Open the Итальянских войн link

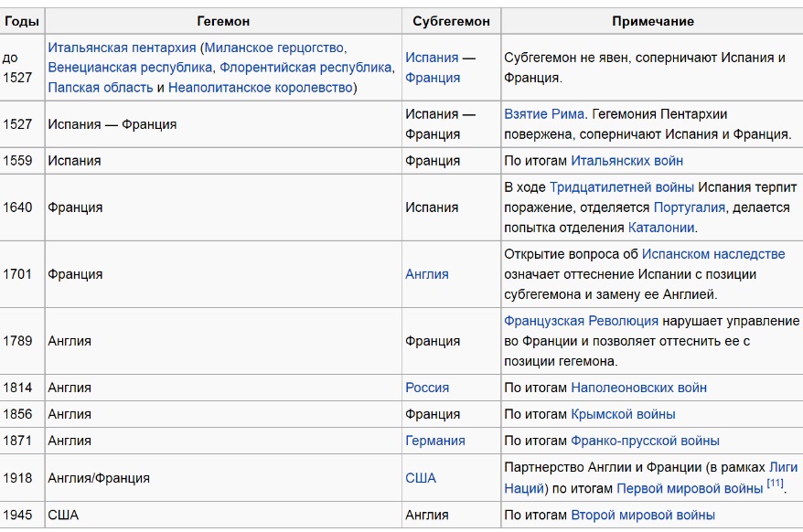[x=626, y=161]
